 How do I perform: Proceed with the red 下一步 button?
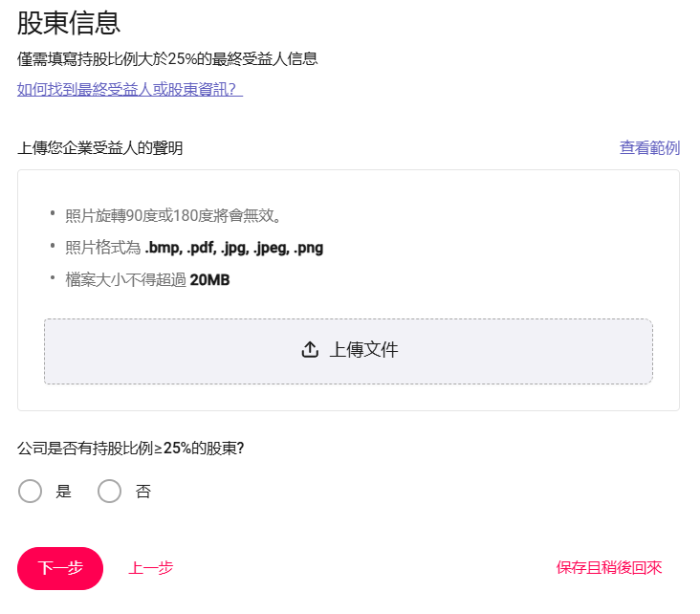point(60,568)
